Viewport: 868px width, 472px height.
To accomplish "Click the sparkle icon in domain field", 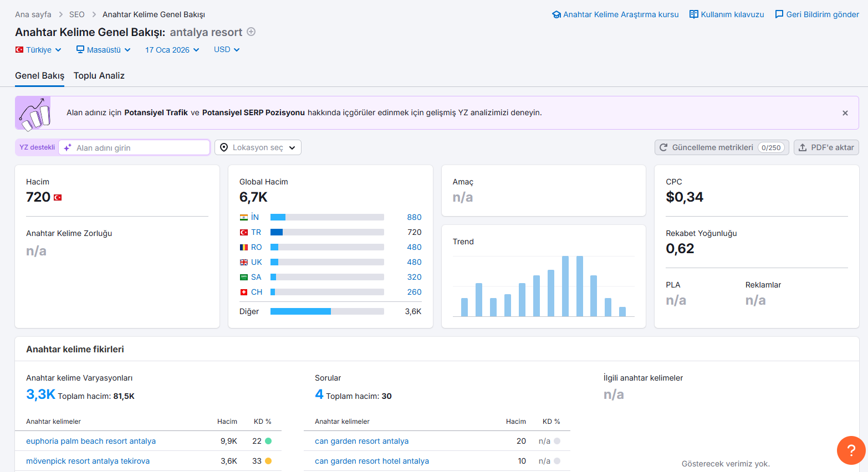I will pyautogui.click(x=68, y=148).
